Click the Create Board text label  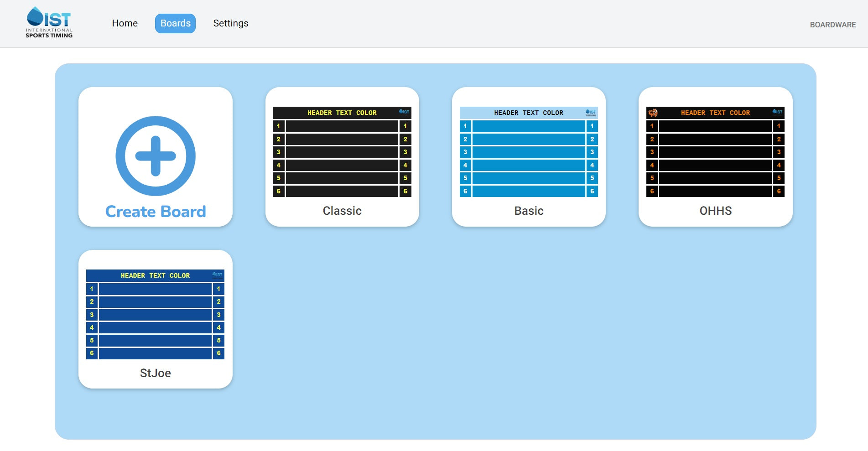point(156,212)
